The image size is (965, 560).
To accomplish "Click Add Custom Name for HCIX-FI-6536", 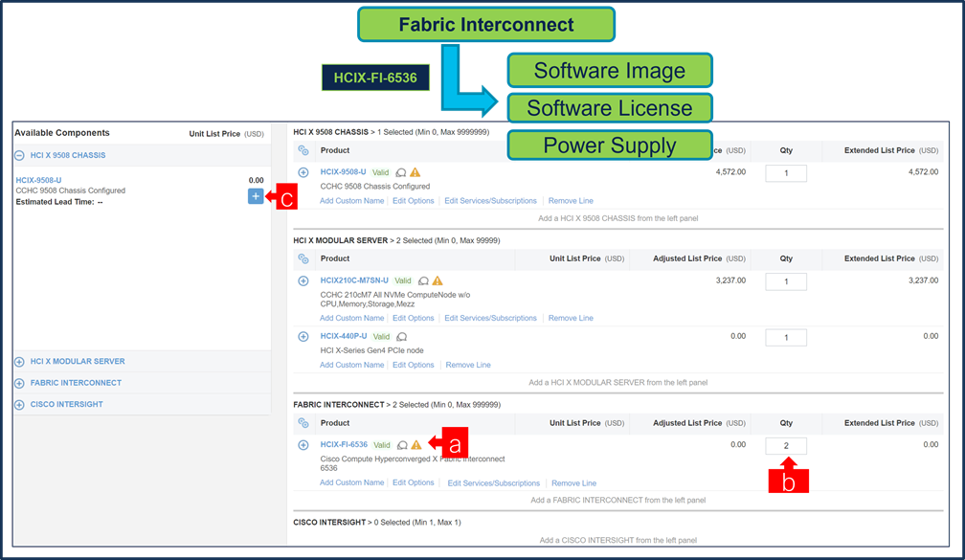I will (x=352, y=483).
